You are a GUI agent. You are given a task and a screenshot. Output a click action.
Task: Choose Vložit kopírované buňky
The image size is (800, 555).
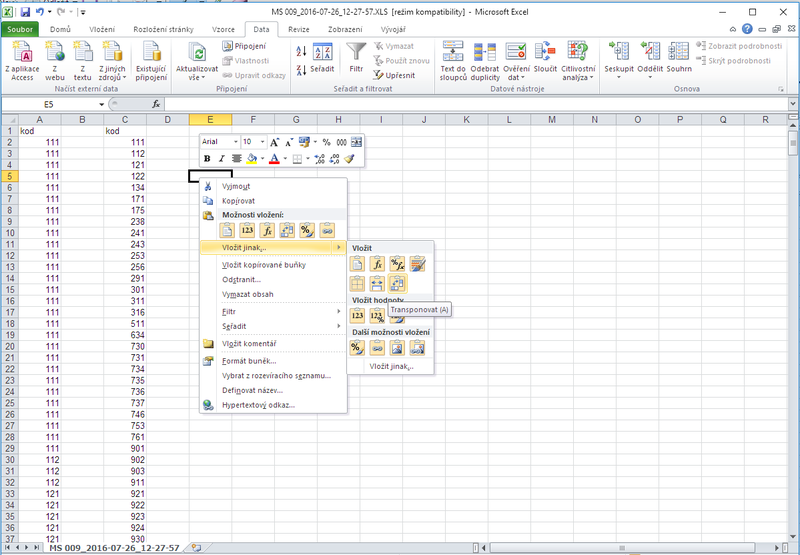273,265
